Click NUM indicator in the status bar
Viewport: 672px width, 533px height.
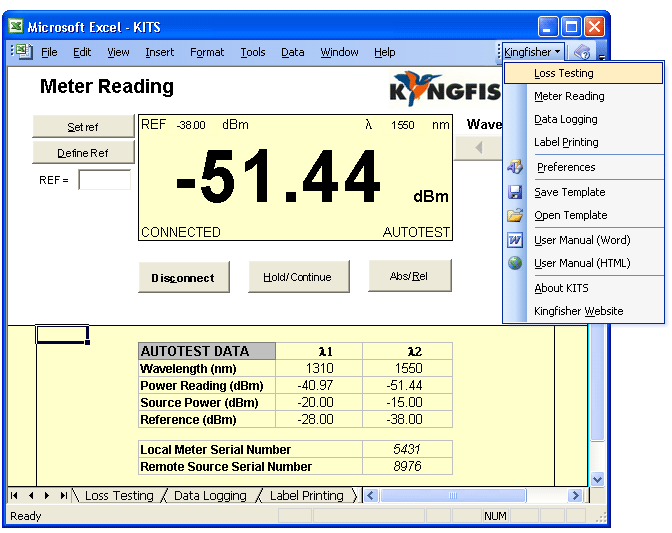495,516
